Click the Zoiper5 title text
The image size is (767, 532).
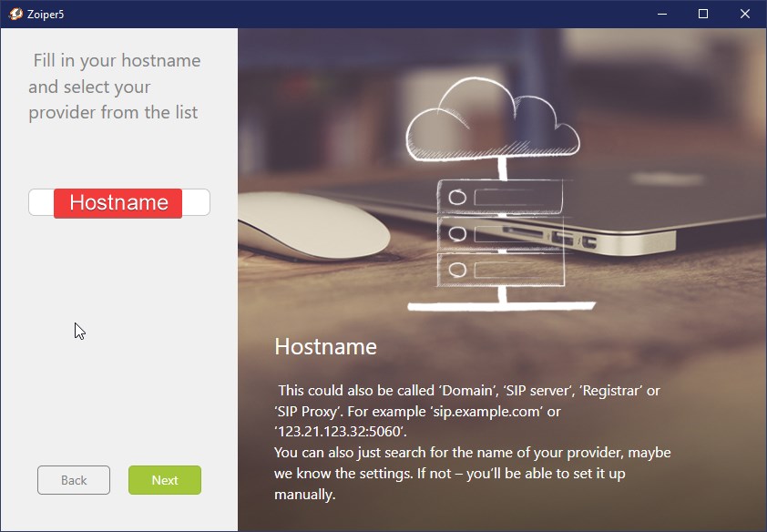[x=46, y=15]
